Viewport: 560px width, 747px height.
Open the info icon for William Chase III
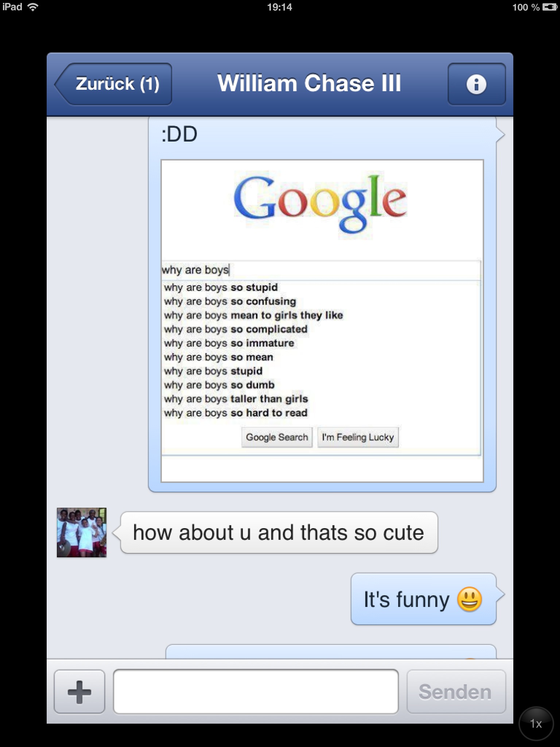(477, 84)
